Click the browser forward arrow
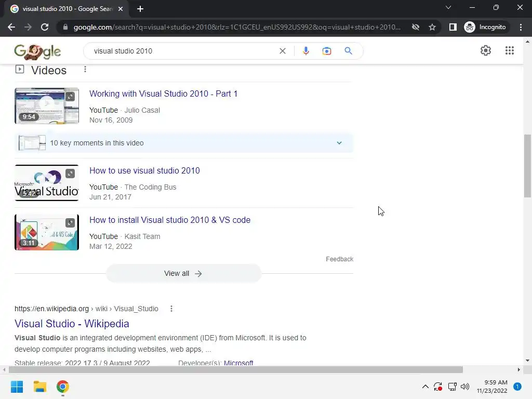 [x=28, y=27]
